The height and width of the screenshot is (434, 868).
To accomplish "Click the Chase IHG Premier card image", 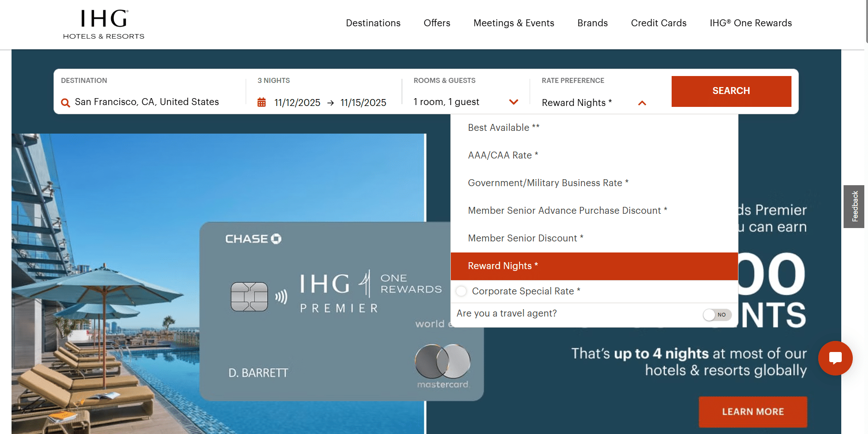I will [342, 311].
